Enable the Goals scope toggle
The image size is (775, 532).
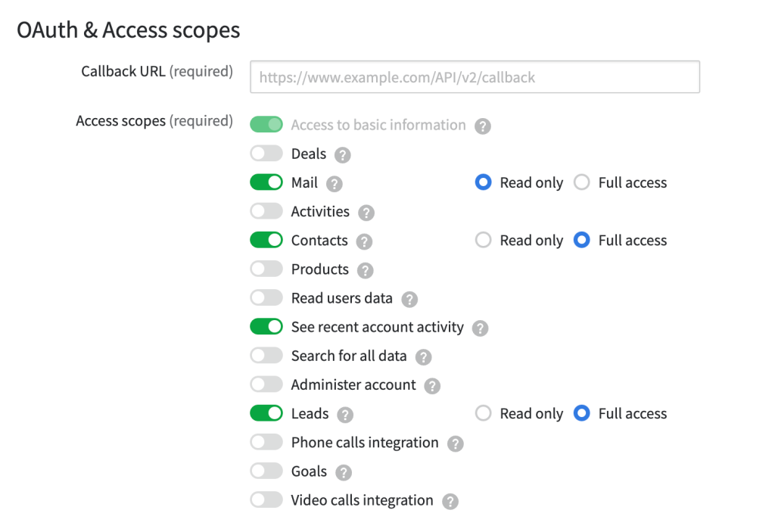[266, 471]
